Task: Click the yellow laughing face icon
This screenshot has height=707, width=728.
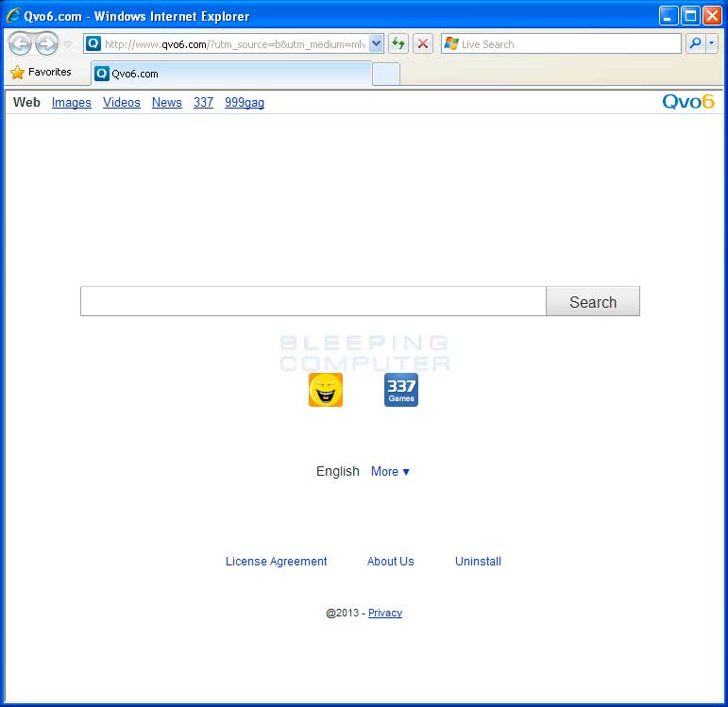Action: (325, 390)
